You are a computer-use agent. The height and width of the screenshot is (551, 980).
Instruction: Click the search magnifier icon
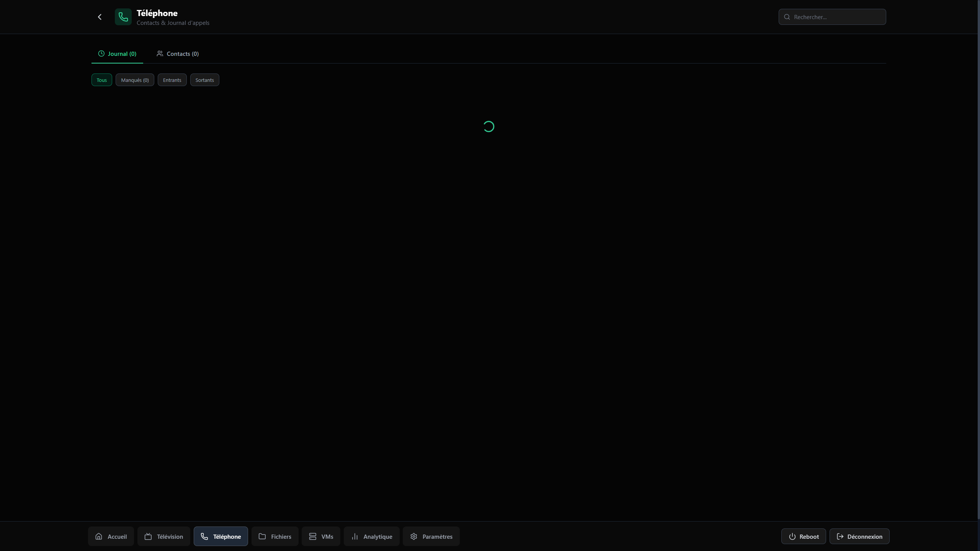(787, 17)
